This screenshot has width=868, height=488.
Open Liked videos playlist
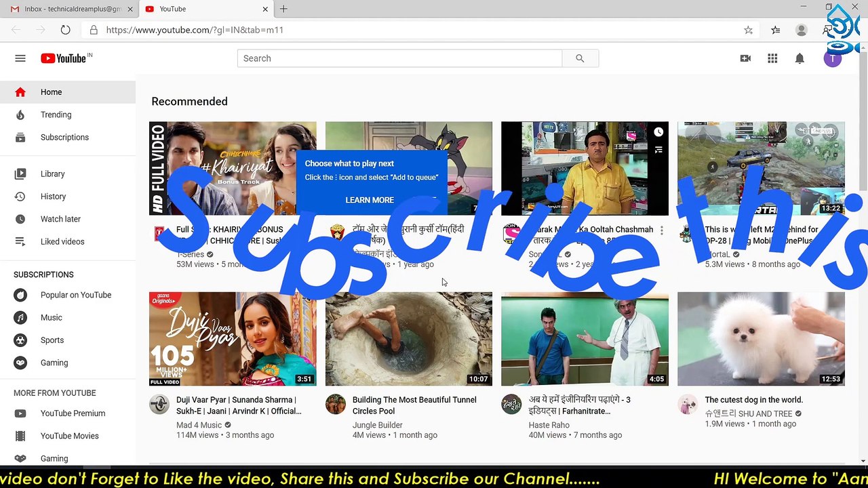(68, 241)
